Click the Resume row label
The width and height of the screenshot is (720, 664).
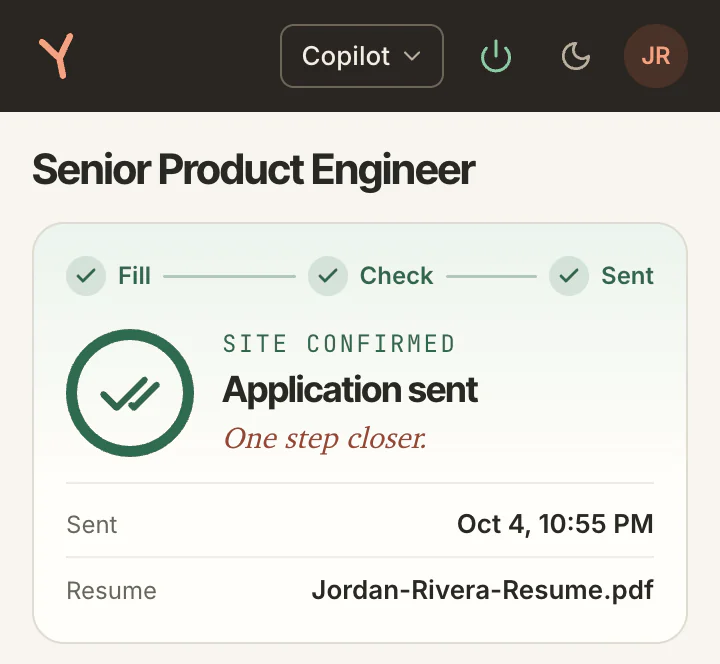pyautogui.click(x=112, y=591)
